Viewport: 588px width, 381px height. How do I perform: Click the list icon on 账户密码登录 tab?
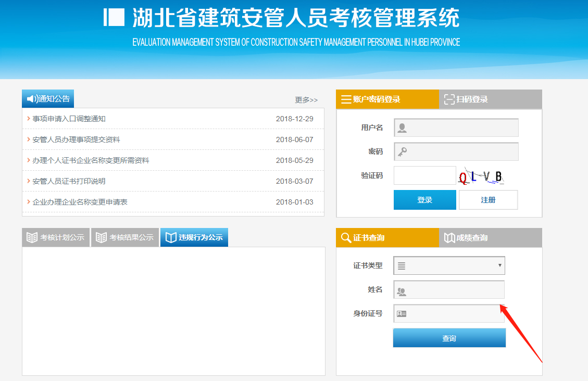(347, 99)
